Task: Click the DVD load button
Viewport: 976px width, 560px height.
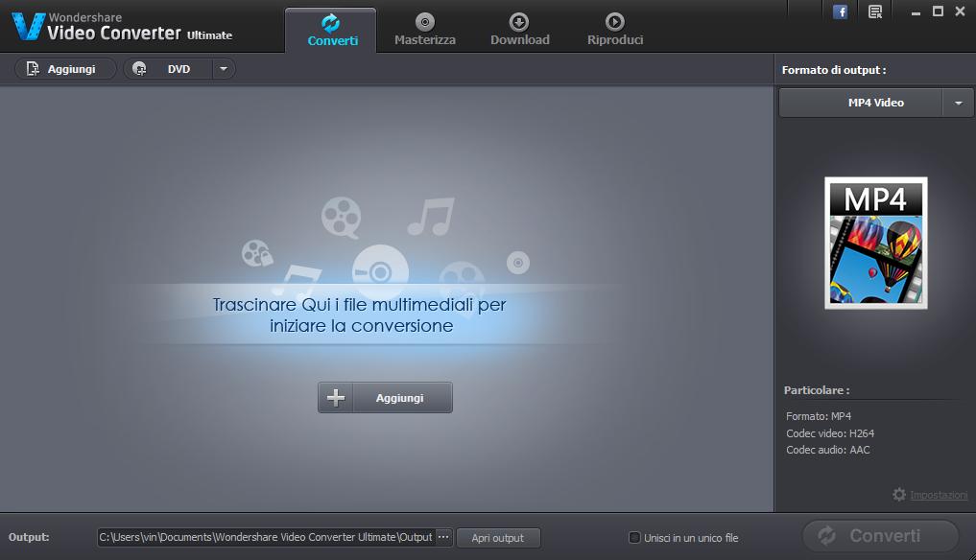Action: click(168, 69)
